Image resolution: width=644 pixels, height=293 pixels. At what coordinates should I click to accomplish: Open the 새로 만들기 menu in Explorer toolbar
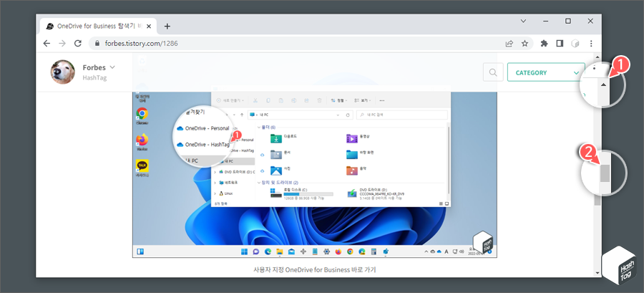tap(230, 100)
